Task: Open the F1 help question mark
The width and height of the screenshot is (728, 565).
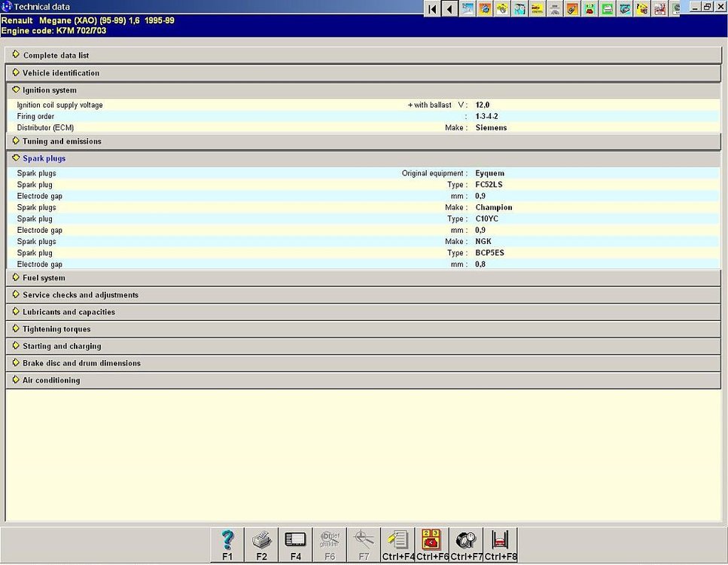Action: click(x=227, y=545)
